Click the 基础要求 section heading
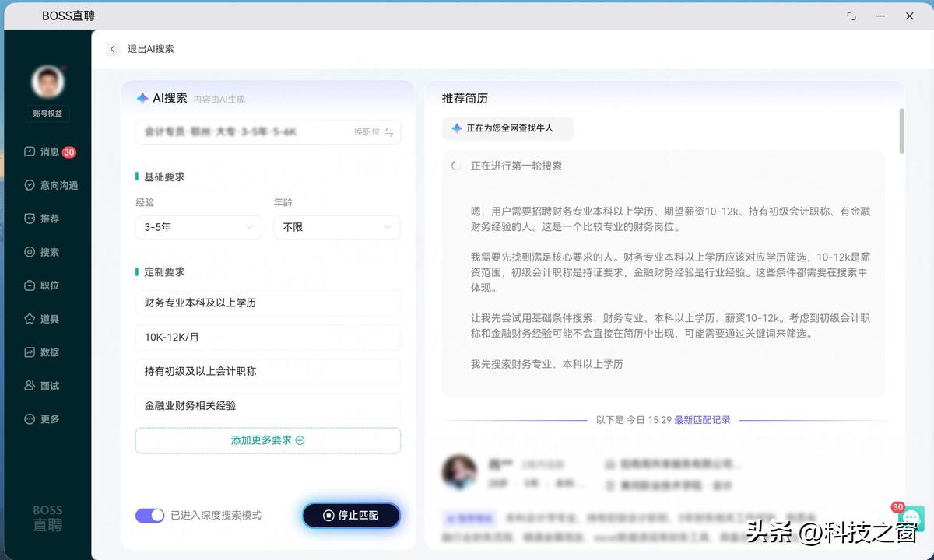 (x=164, y=177)
